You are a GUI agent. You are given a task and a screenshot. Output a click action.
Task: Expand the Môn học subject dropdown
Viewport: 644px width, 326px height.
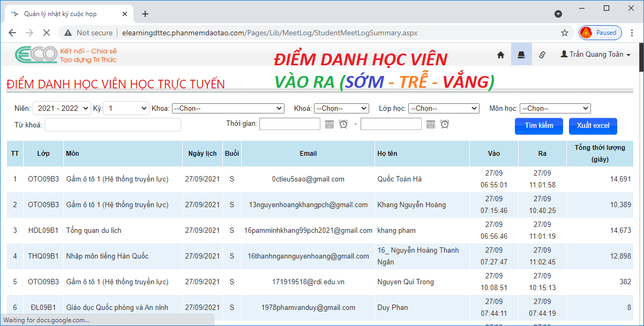point(555,109)
